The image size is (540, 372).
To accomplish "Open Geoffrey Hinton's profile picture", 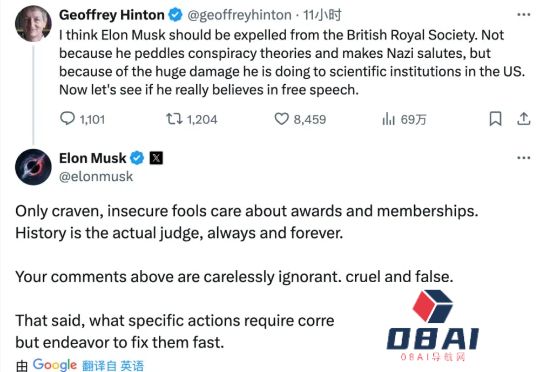I will click(x=33, y=23).
